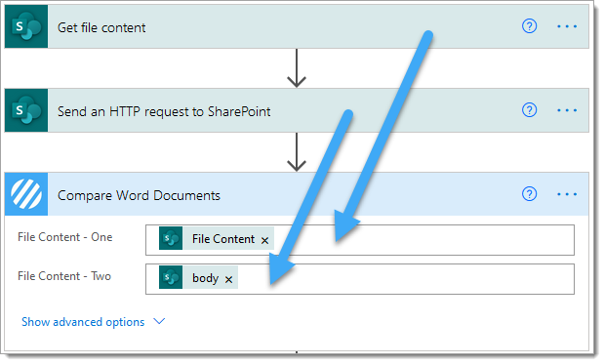Select the File Content dynamic token

coord(216,238)
